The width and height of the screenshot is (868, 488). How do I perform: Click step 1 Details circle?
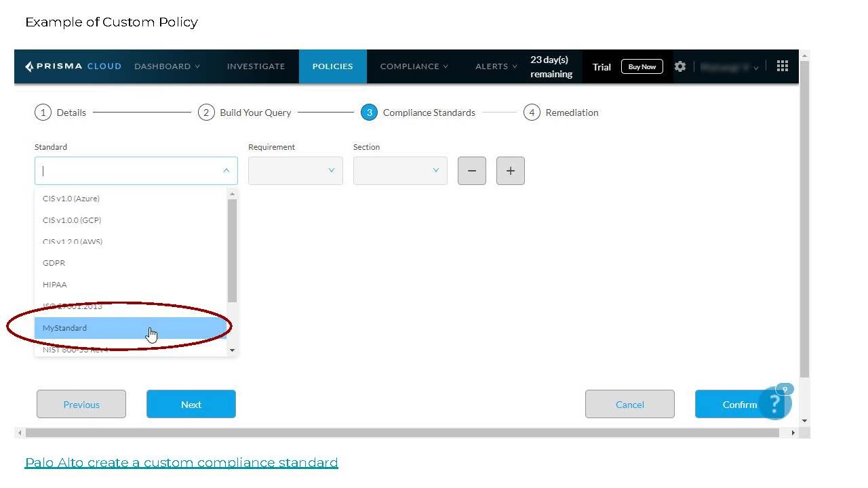43,113
